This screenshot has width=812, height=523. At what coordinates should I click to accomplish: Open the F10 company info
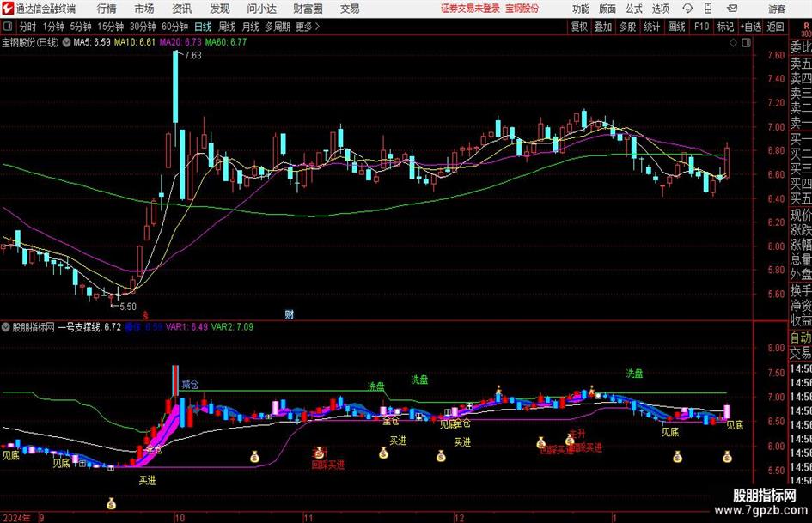tap(701, 27)
